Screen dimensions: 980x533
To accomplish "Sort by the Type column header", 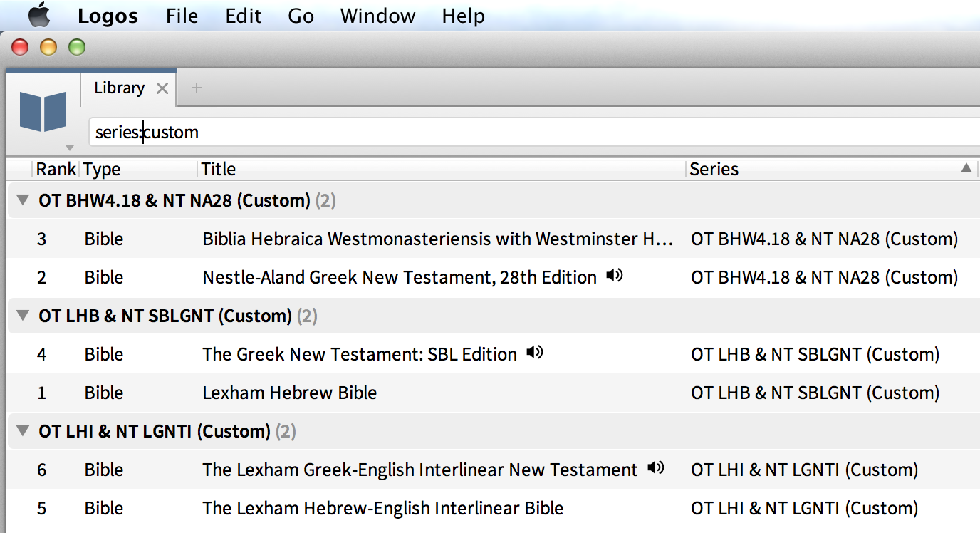I will point(102,170).
